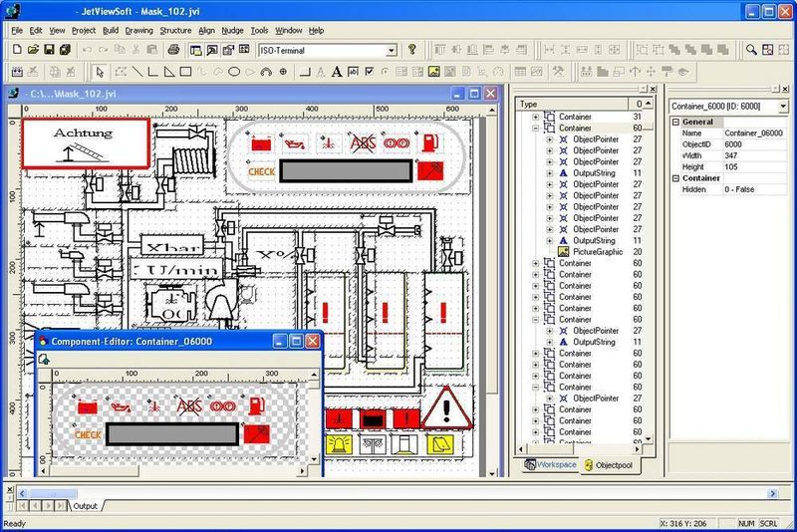Click the Height property value 105
The width and height of the screenshot is (797, 532).
[754, 166]
